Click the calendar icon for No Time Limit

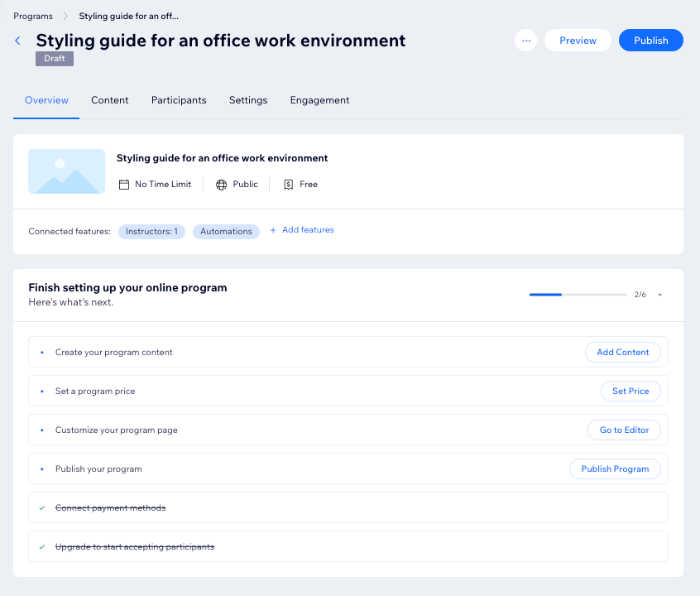[124, 185]
